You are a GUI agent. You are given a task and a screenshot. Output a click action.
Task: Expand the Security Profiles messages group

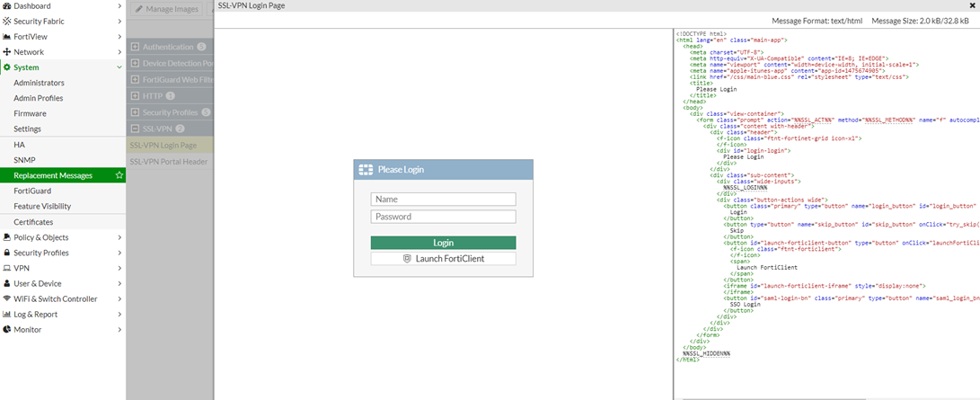tap(135, 112)
